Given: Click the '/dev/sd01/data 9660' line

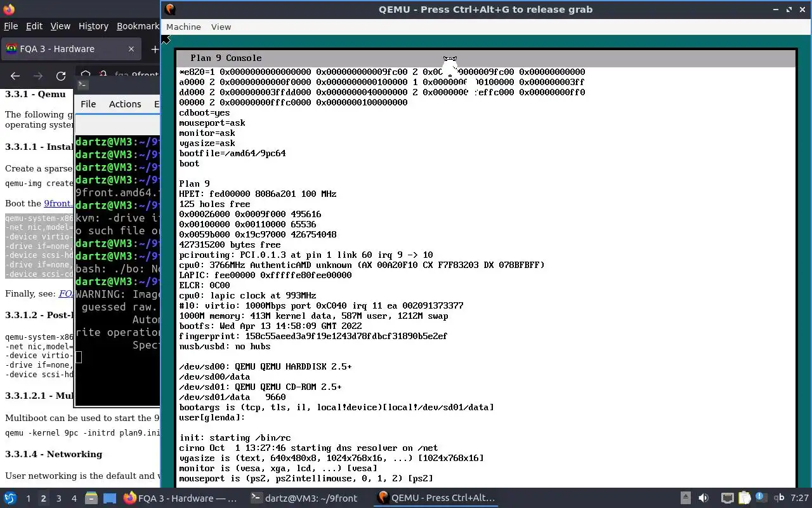Looking at the screenshot, I should click(x=232, y=397).
